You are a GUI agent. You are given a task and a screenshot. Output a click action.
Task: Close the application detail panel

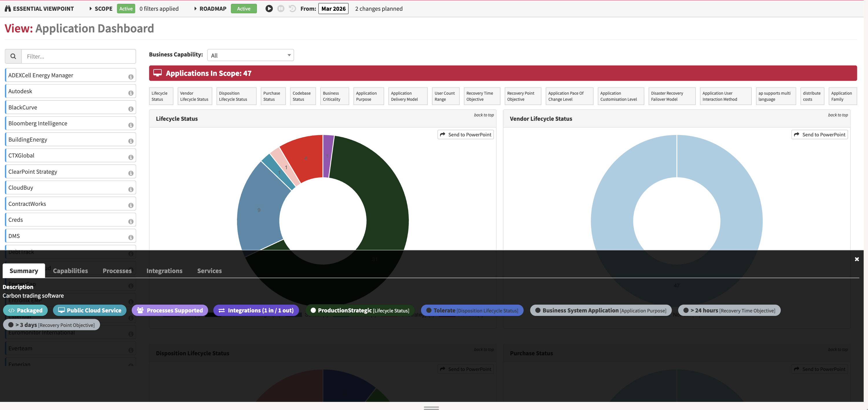(856, 259)
